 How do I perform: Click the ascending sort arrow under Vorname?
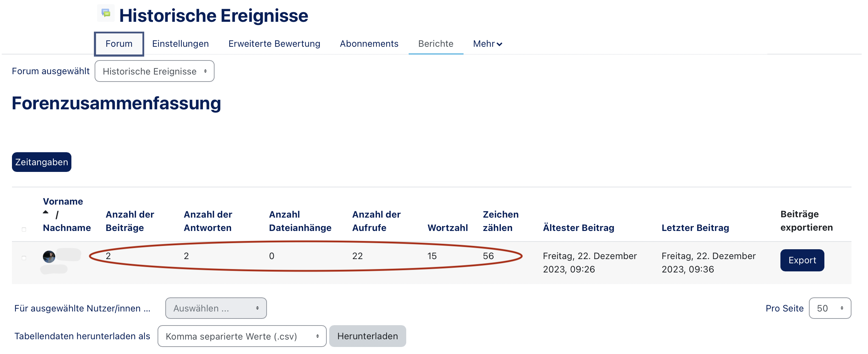tap(46, 212)
